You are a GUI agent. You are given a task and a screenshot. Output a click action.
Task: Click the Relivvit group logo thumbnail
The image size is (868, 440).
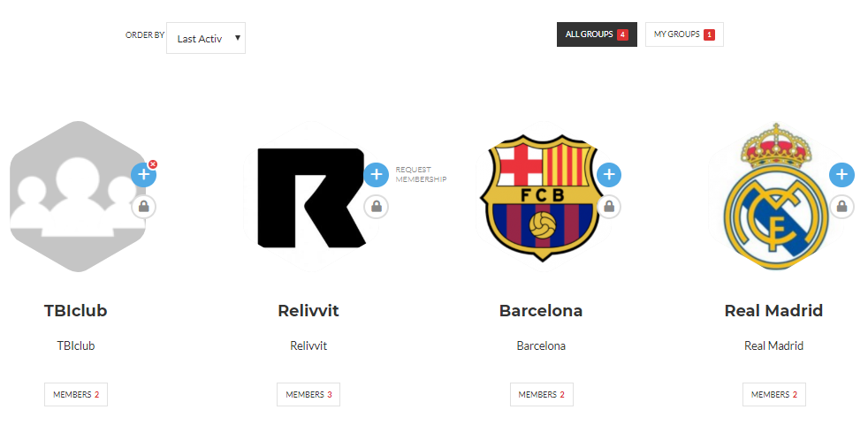pos(311,197)
